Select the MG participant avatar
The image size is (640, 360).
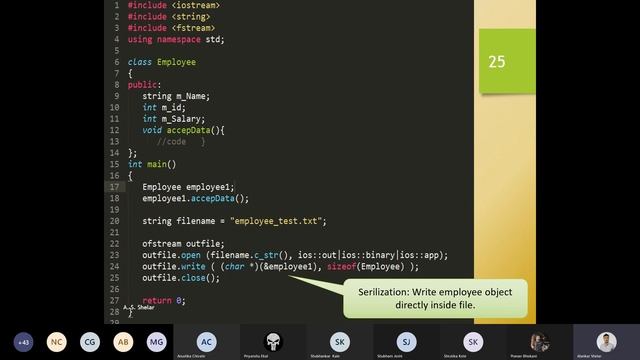157,342
